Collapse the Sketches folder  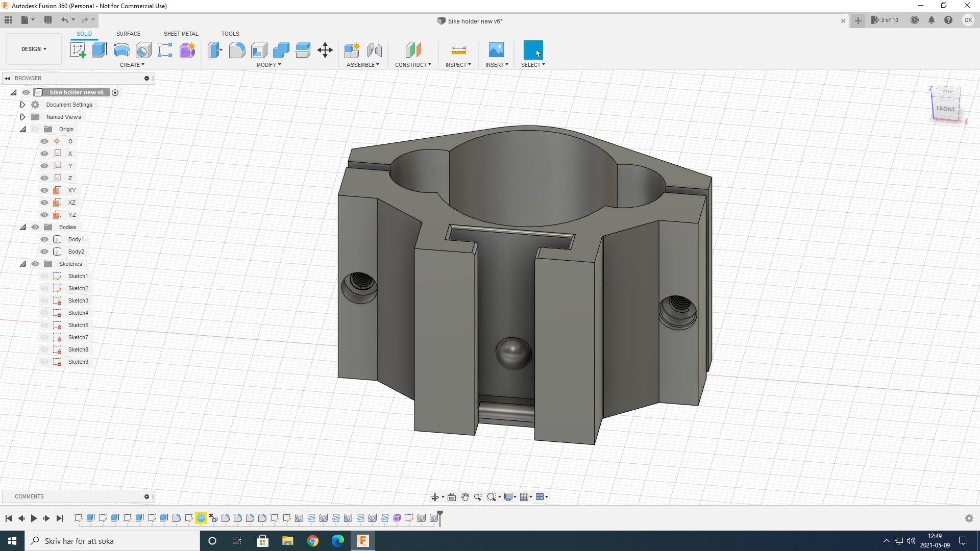[22, 264]
